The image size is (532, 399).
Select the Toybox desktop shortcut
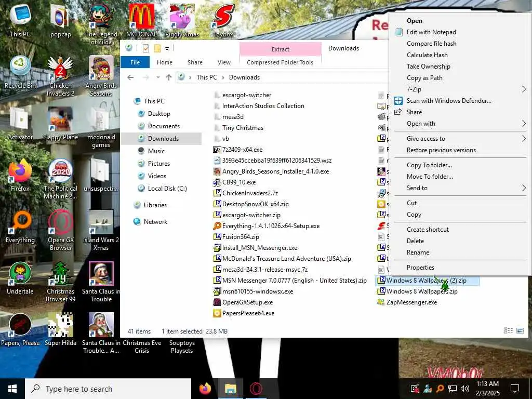tap(223, 20)
